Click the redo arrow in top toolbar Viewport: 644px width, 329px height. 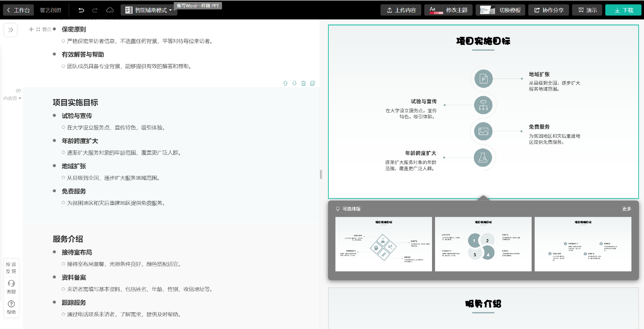(x=95, y=10)
